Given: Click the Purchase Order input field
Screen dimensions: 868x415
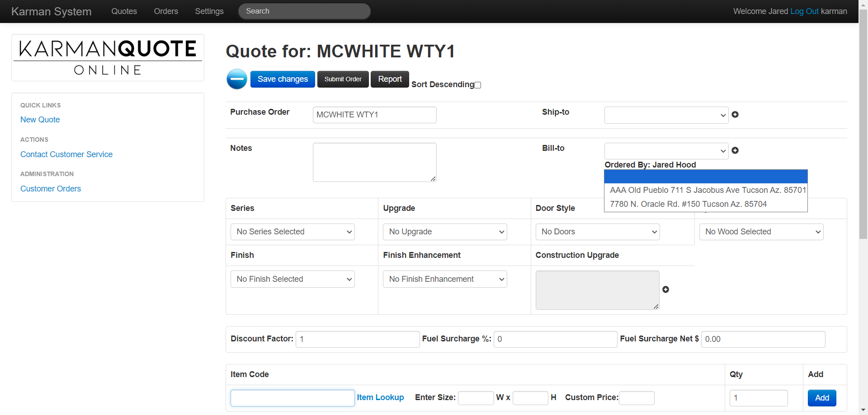Looking at the screenshot, I should [374, 115].
